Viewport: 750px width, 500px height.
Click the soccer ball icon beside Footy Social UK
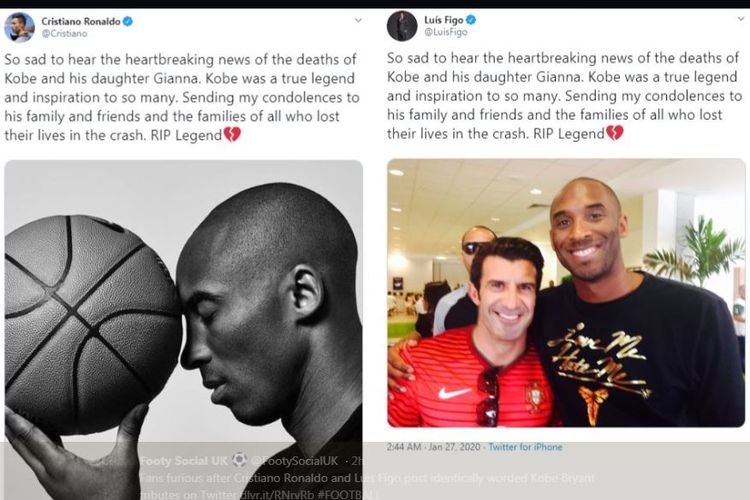[239, 460]
